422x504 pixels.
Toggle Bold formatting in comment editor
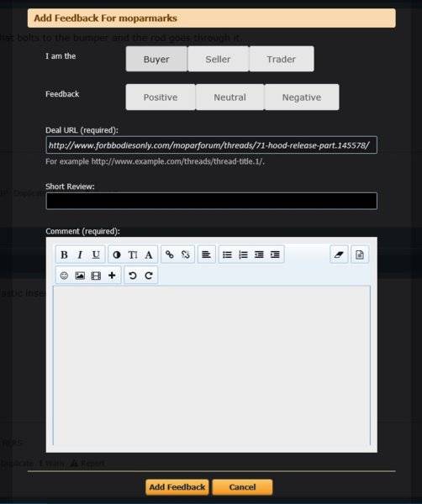[64, 255]
